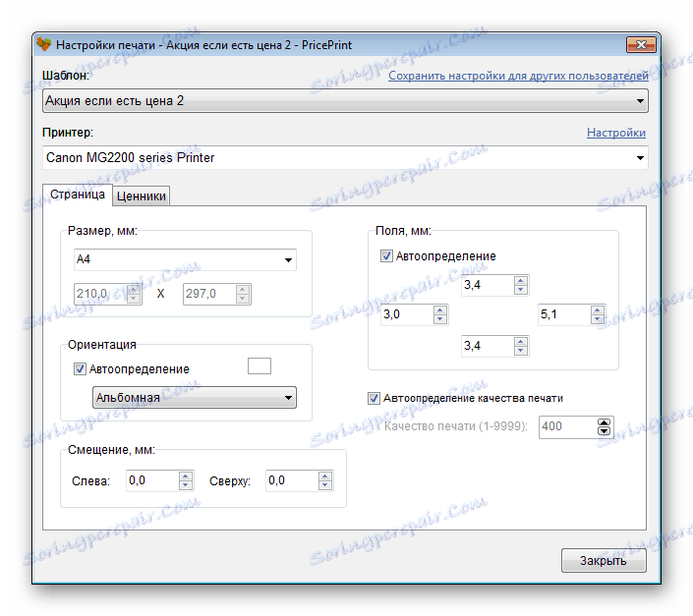Viewport: 693px width, 616px height.
Task: Close the print settings window with X
Action: (x=641, y=44)
